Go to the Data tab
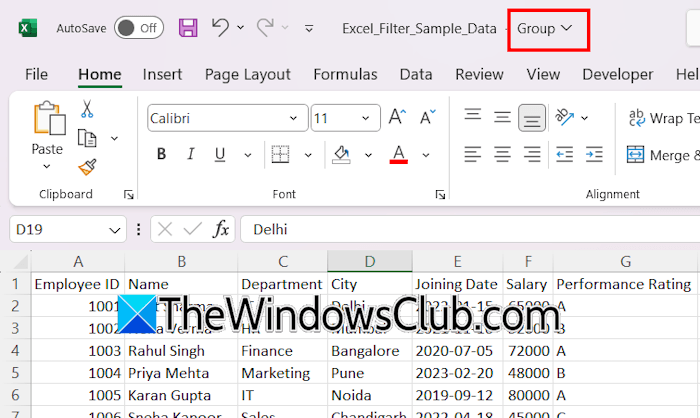The image size is (700, 418). (x=416, y=74)
